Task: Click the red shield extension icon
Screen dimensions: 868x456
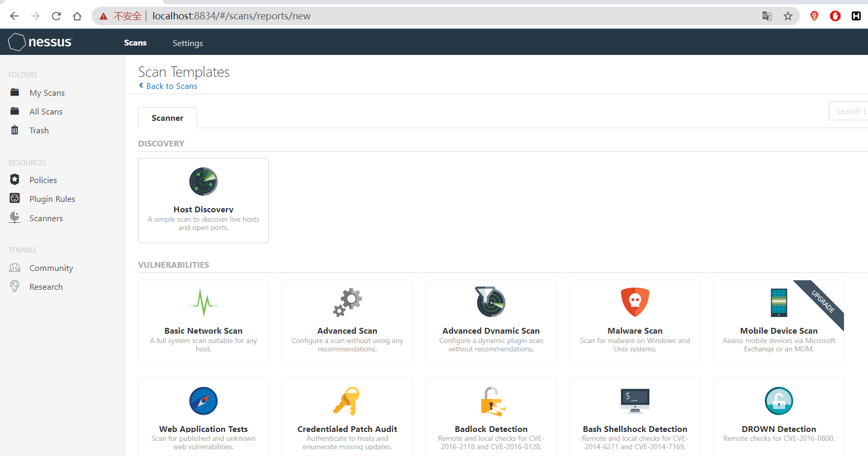Action: [835, 16]
